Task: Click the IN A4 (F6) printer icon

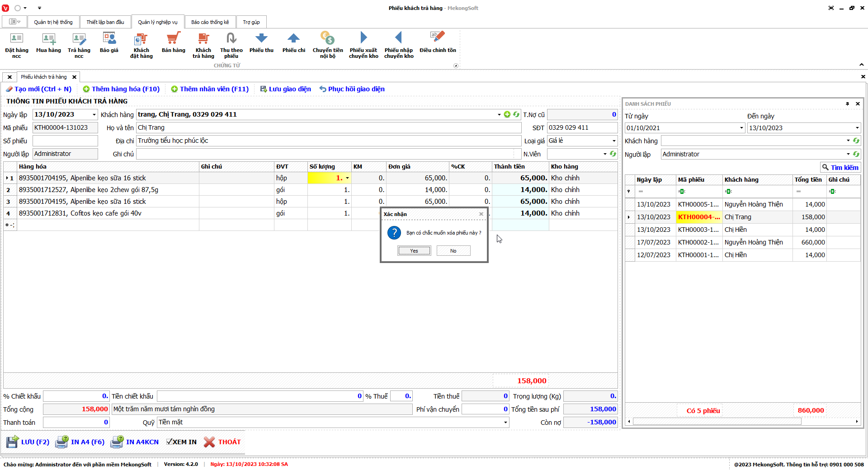Action: point(62,442)
